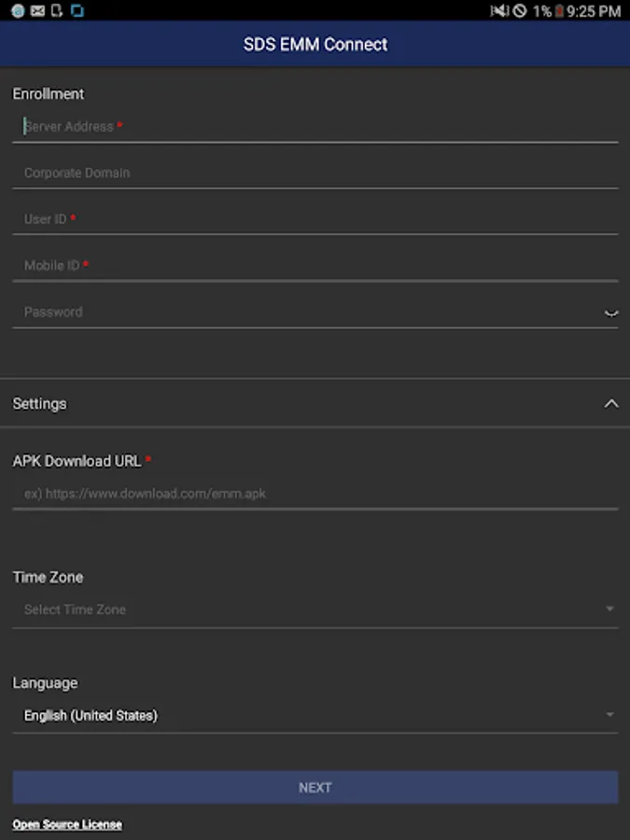
Task: Select the APK Download URL field
Action: tap(315, 494)
